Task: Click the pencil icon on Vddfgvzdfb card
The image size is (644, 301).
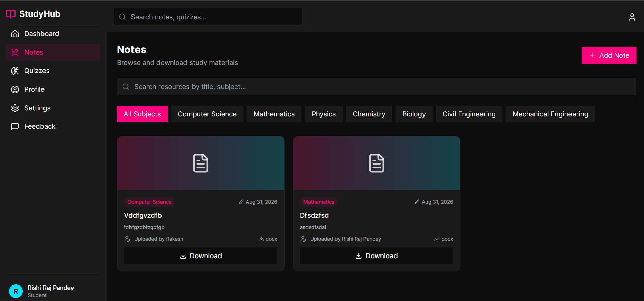Action: click(x=241, y=202)
